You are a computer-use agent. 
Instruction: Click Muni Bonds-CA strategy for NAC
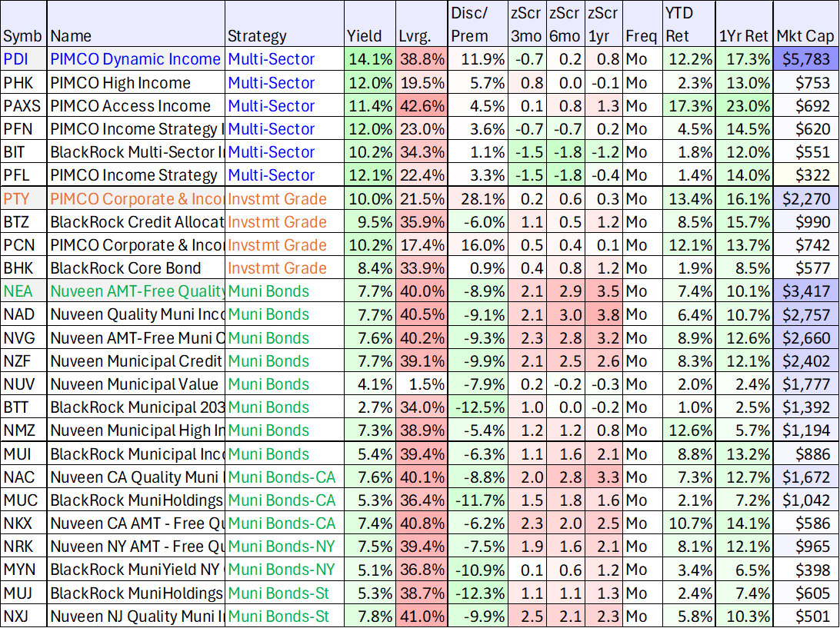pos(285,477)
